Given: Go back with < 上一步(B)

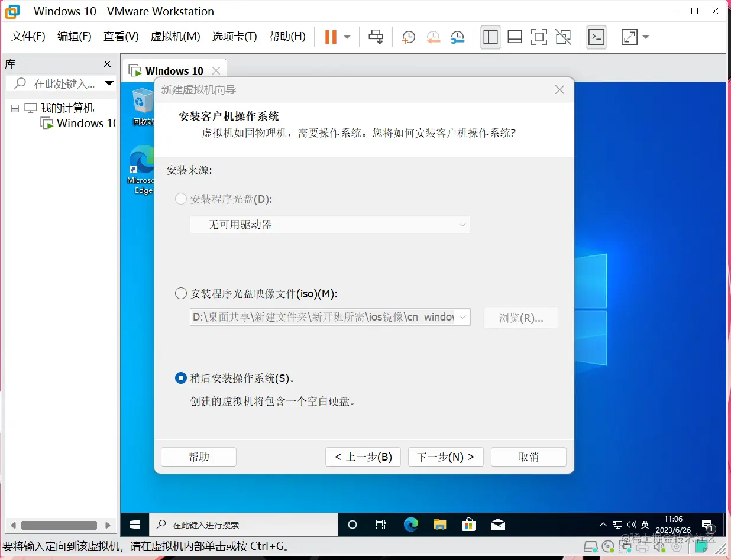Looking at the screenshot, I should tap(363, 457).
